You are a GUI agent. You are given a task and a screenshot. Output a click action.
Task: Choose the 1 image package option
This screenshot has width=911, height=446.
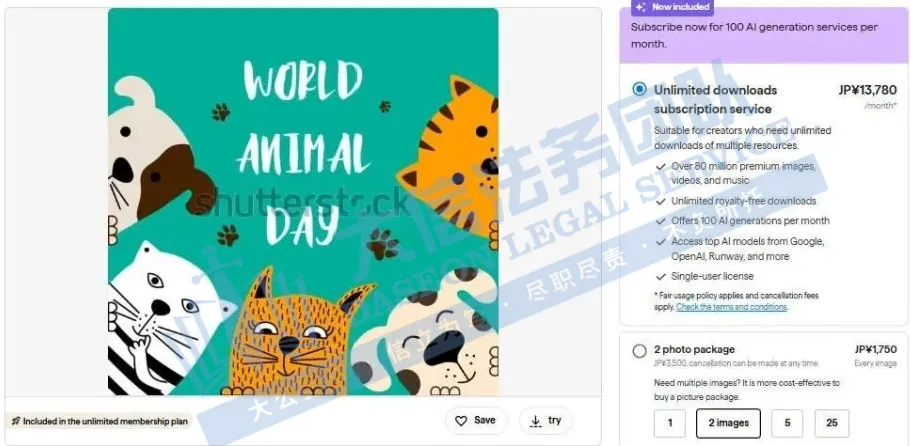click(670, 423)
